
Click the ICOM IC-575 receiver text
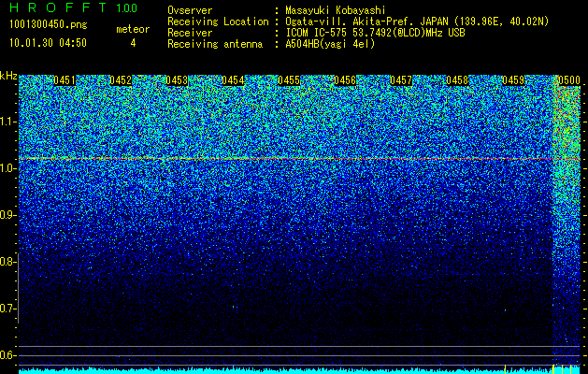click(375, 33)
